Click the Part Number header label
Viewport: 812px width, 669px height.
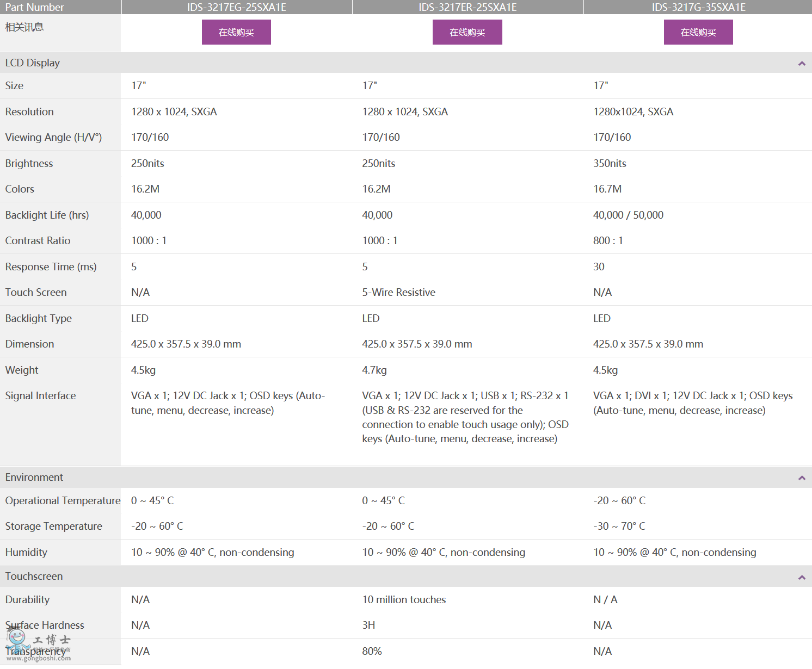(x=34, y=7)
